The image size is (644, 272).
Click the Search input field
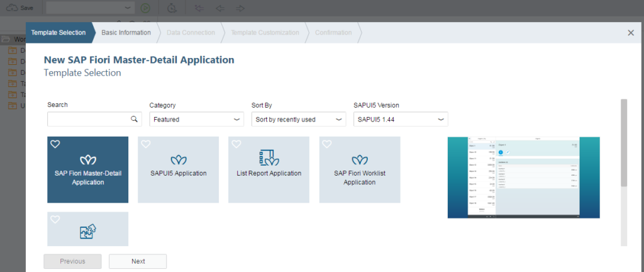click(94, 119)
